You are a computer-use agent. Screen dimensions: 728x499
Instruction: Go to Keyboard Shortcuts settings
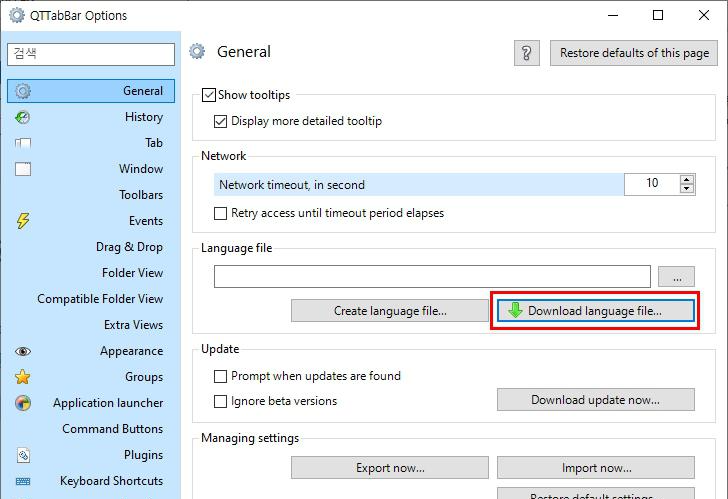click(91, 481)
